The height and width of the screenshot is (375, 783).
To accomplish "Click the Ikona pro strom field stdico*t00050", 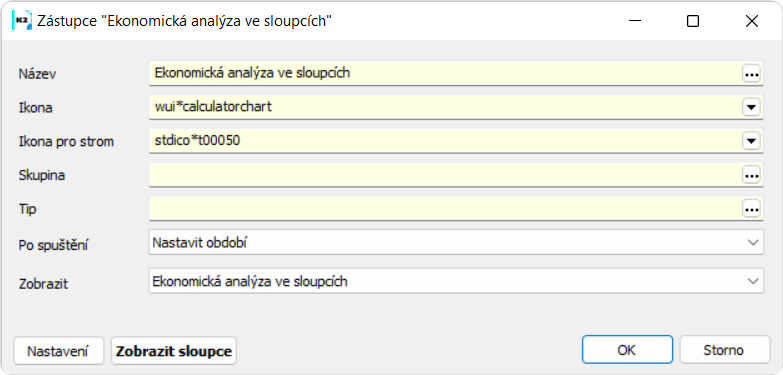I will tap(444, 141).
